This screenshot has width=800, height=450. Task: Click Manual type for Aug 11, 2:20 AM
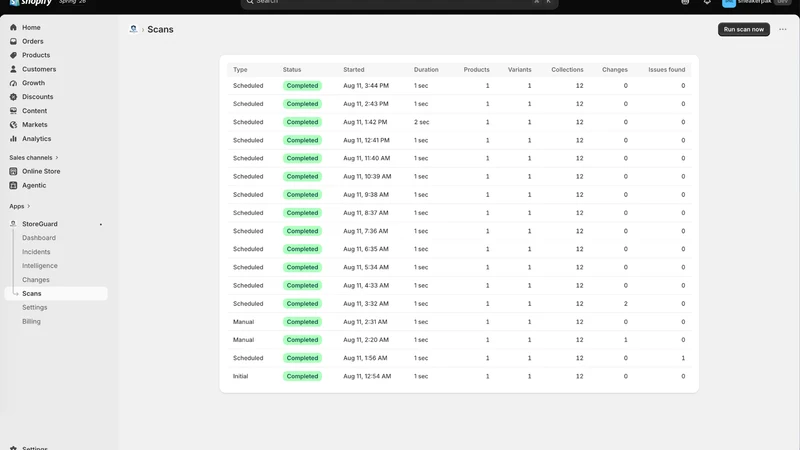pyautogui.click(x=243, y=340)
